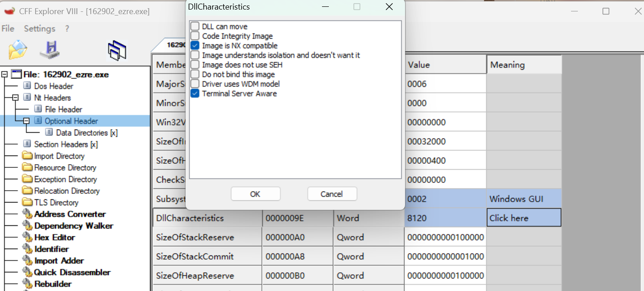Enable the DLL can move checkbox
This screenshot has width=644, height=291.
(x=195, y=26)
